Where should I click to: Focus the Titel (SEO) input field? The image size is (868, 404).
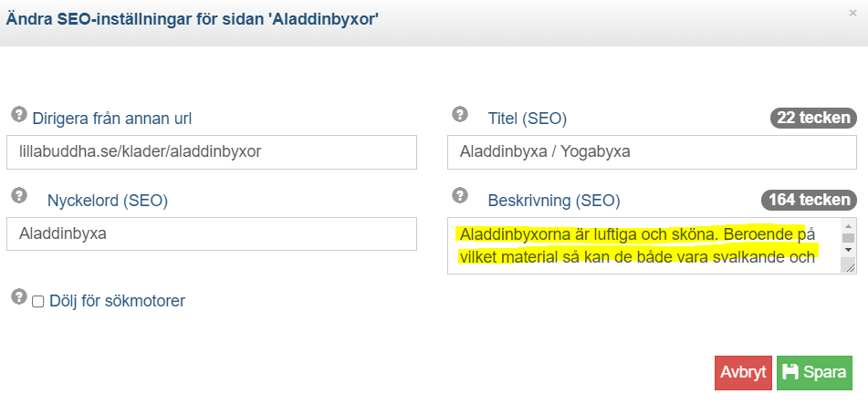point(652,152)
